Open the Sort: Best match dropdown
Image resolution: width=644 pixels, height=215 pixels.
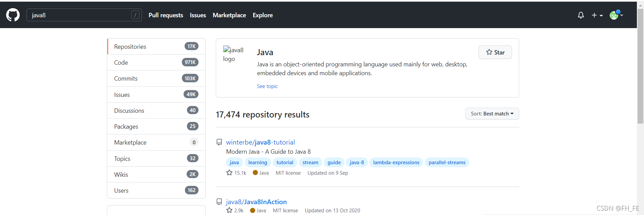[x=492, y=114]
